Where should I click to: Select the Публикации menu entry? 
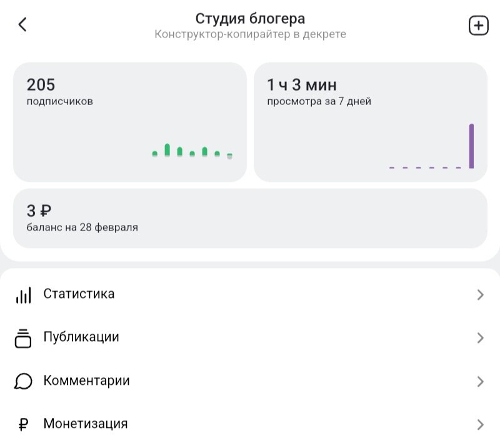[81, 337]
